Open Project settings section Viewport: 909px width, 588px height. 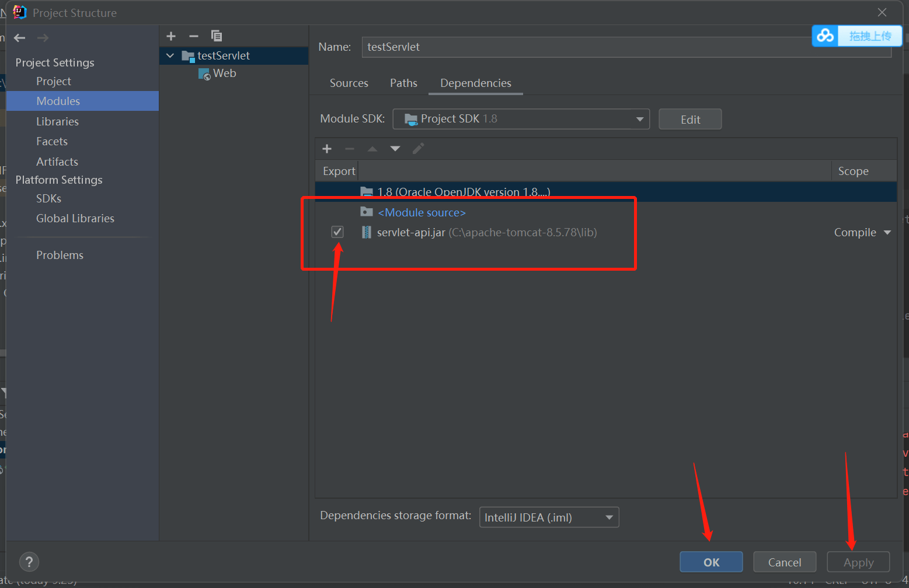tap(54, 82)
